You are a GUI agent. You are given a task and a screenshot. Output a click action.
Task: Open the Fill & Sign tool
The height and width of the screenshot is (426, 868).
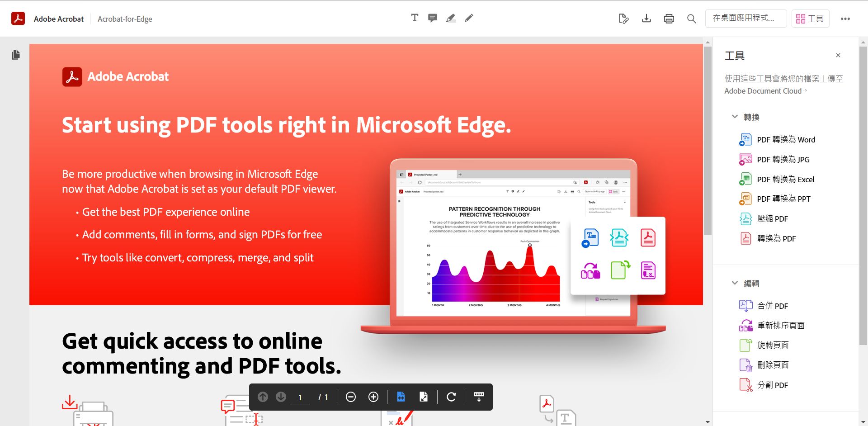(x=623, y=19)
